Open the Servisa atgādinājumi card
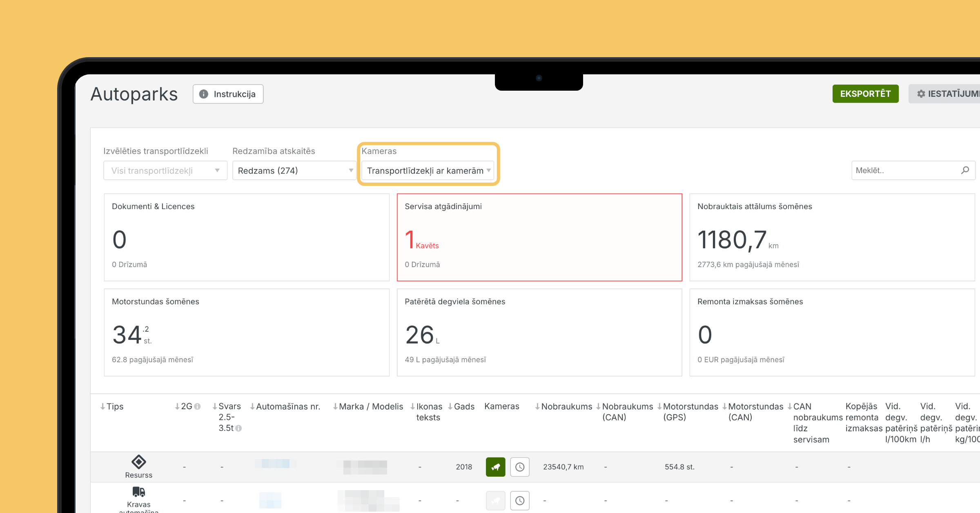The width and height of the screenshot is (980, 513). click(539, 237)
